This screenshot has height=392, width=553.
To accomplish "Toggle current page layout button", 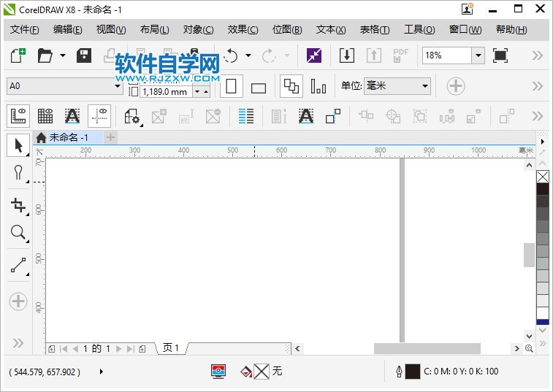I will pos(318,86).
